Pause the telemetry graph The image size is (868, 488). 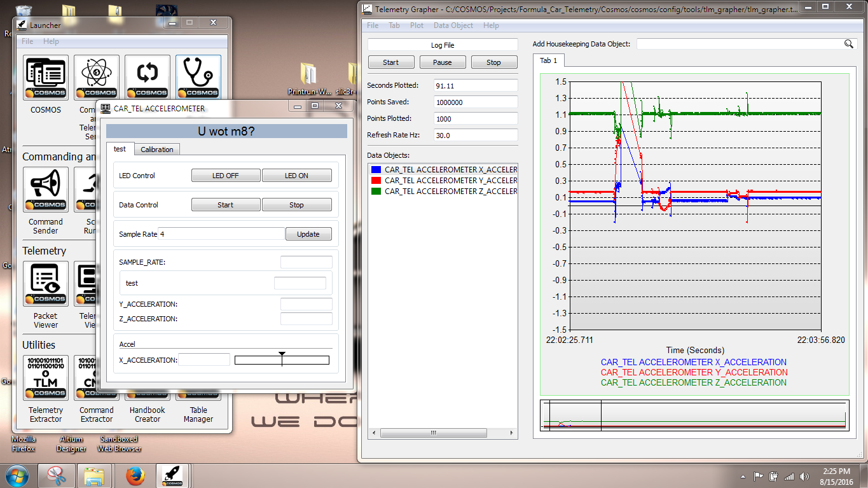point(443,62)
